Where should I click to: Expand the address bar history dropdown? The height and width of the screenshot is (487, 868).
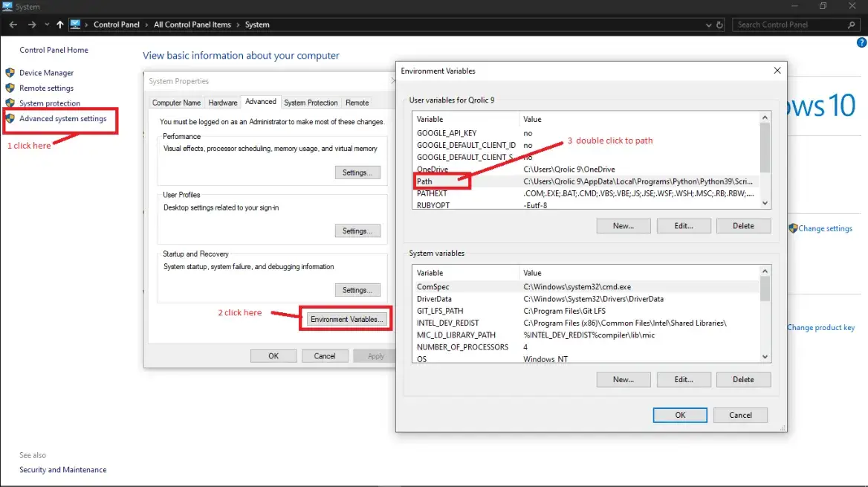tap(707, 25)
